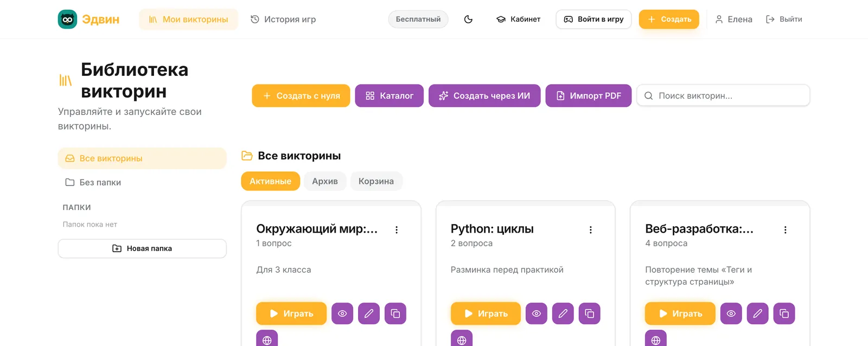Click the Бесплатный plan badge
This screenshot has height=346, width=868.
point(418,19)
